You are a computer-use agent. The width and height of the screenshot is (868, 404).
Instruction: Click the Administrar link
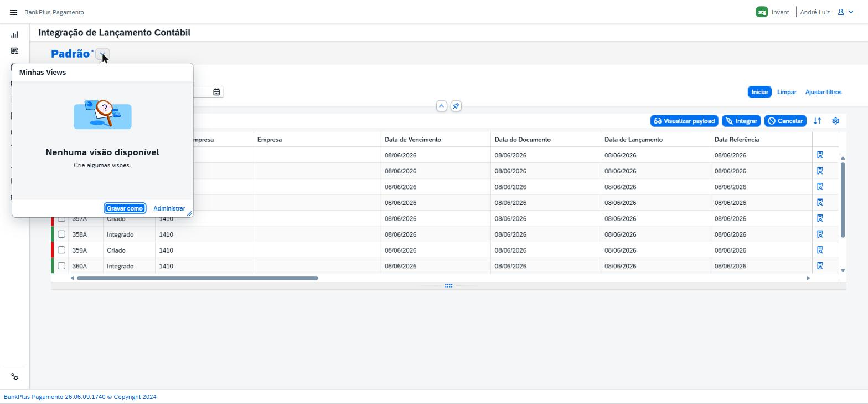pyautogui.click(x=169, y=208)
